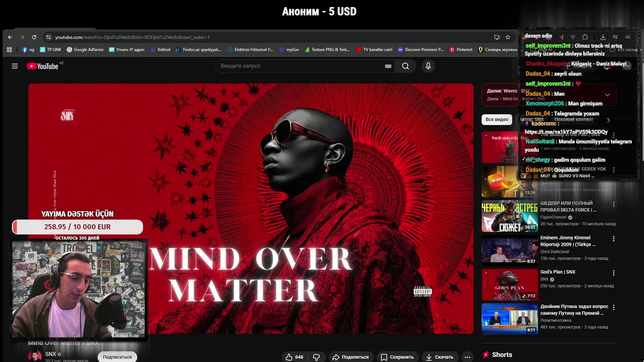This screenshot has width=644, height=362.
Task: Open the on-screen keyboard icon in search
Action: (x=388, y=66)
